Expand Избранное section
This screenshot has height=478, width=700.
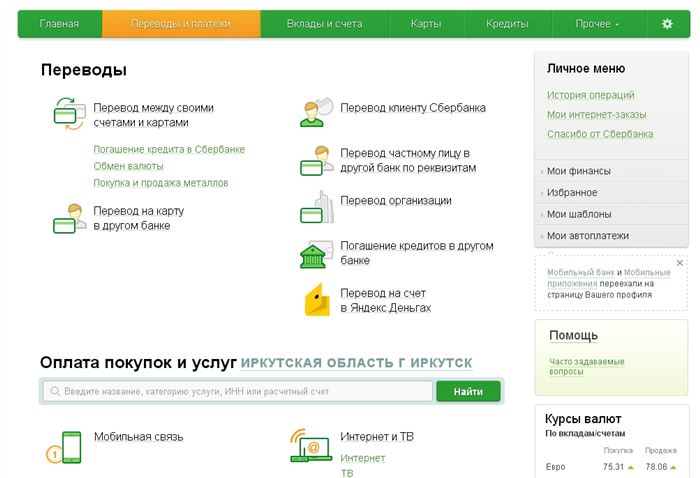(x=611, y=192)
